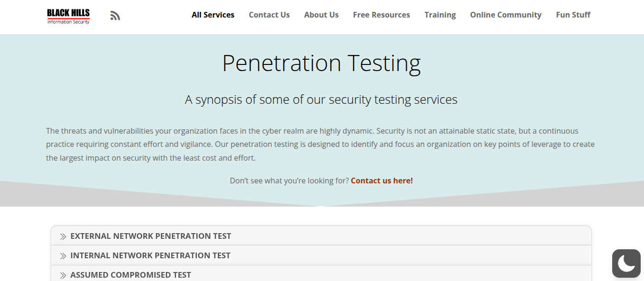
Task: Click the double-chevron icon beside External Network Penetration Test
Action: pos(63,236)
